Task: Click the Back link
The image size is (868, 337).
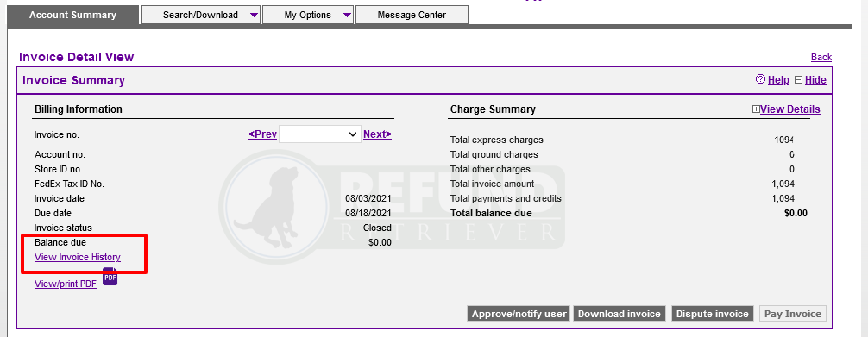Action: pyautogui.click(x=821, y=57)
